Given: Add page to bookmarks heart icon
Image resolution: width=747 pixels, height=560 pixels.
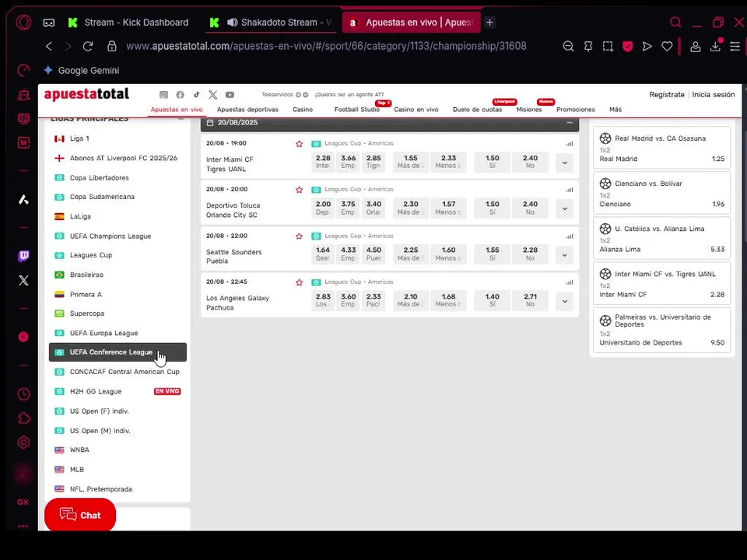Looking at the screenshot, I should [x=667, y=46].
